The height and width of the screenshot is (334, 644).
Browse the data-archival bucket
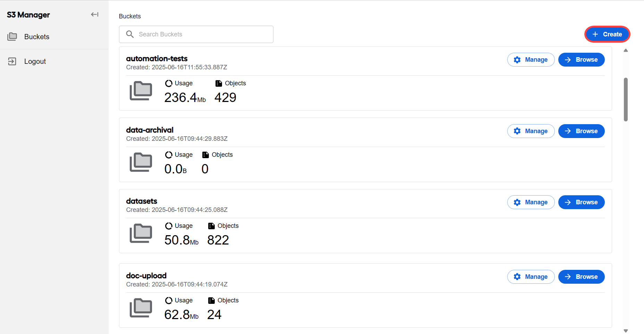(x=582, y=131)
